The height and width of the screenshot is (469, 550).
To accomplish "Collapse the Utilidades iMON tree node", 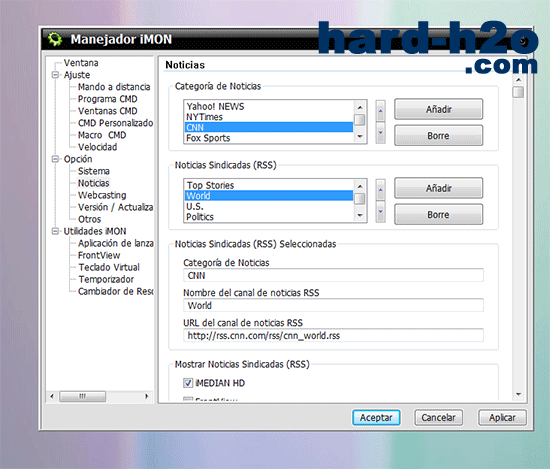I will coord(55,231).
